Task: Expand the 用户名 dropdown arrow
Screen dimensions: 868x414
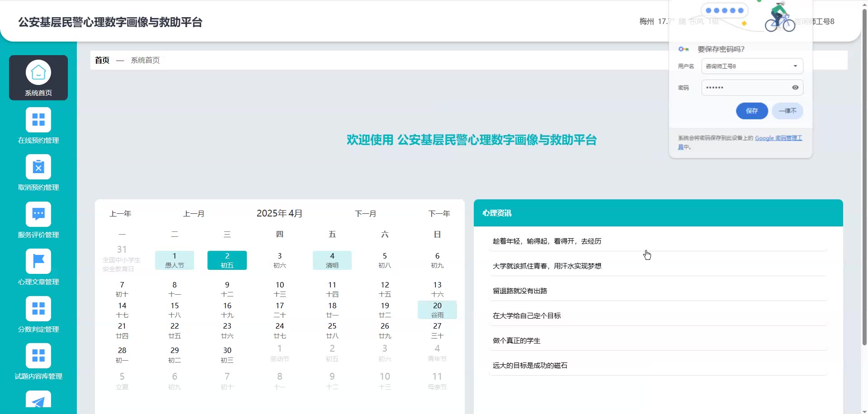Action: point(795,66)
